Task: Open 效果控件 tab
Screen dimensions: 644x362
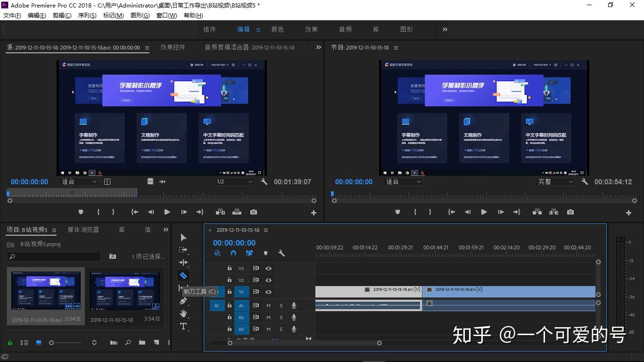Action: (x=173, y=47)
